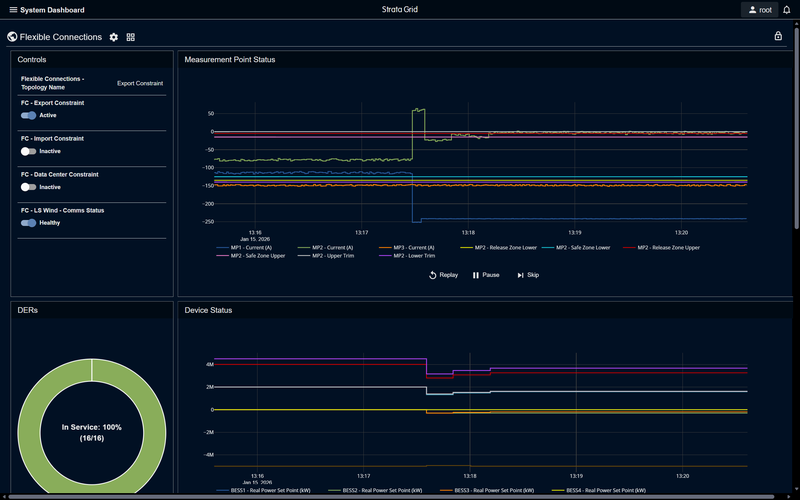Disable the FC - Export Constraint toggle
Screen dimensions: 800x500
coord(29,115)
